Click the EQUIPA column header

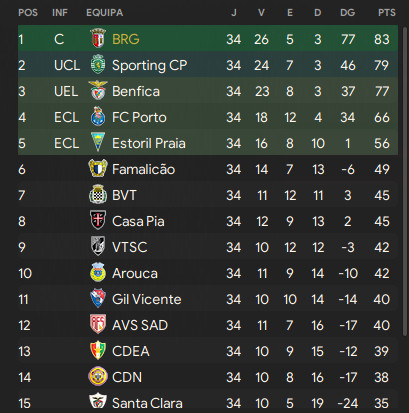tap(105, 13)
